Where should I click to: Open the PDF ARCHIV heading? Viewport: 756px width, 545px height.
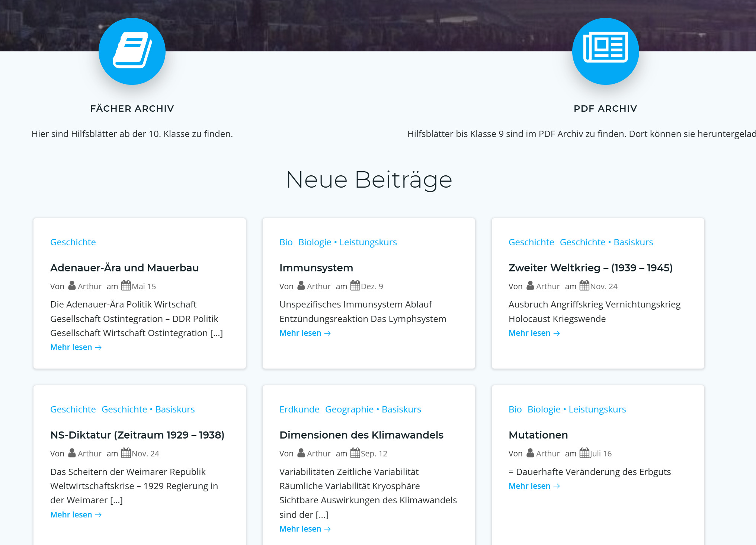(605, 108)
